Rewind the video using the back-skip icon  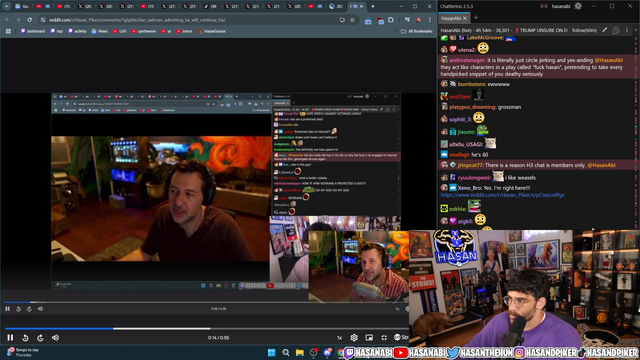(x=25, y=338)
